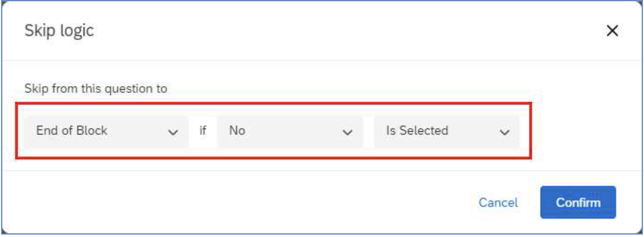
Task: Click the 'Skip from this question to' label
Action: pyautogui.click(x=96, y=88)
